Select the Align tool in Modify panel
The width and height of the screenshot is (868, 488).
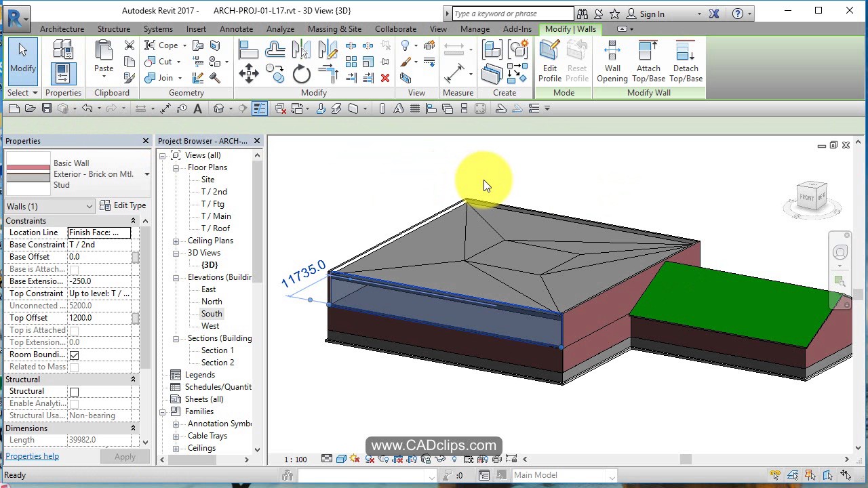tap(248, 48)
